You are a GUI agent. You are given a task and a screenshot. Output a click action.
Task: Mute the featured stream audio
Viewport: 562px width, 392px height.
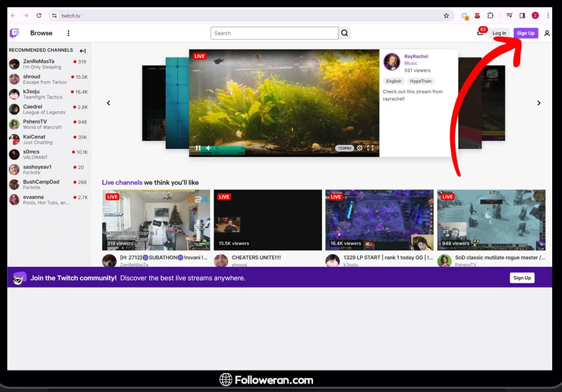pos(208,148)
